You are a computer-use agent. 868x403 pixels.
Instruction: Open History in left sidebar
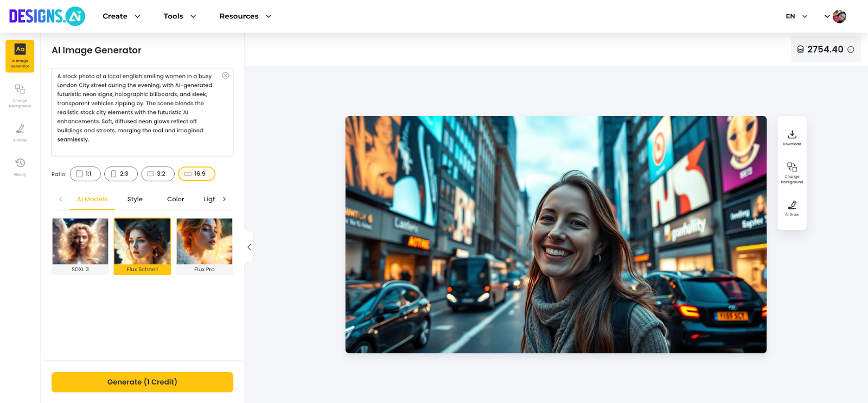coord(20,167)
